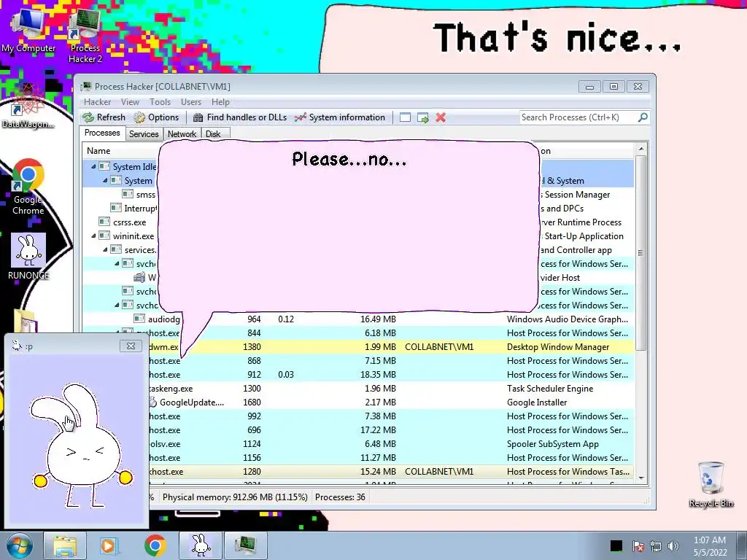This screenshot has height=560, width=747.
Task: Click the Refresh toolbar button
Action: tap(104, 117)
